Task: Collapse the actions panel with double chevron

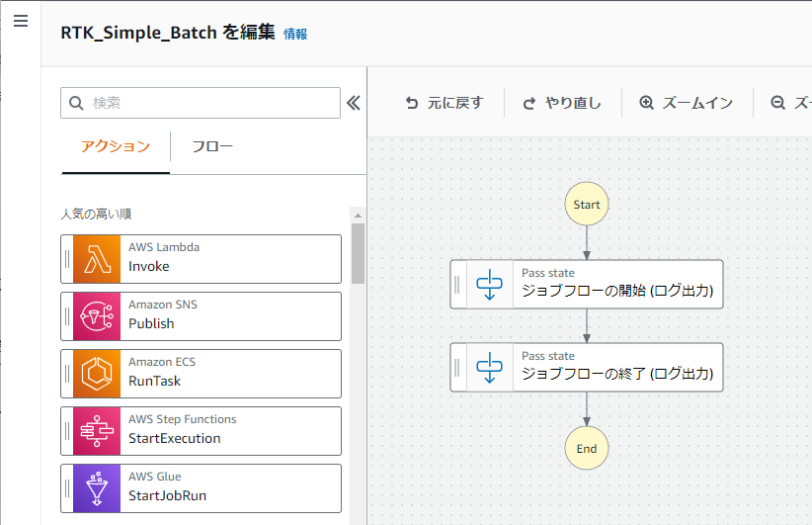Action: click(354, 103)
